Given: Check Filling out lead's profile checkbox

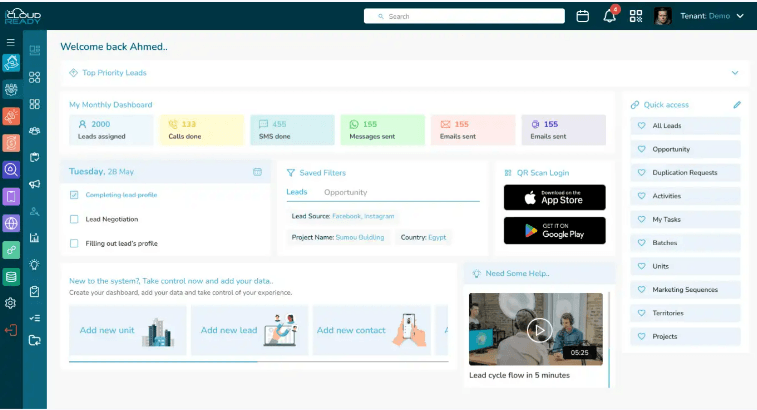Looking at the screenshot, I should pos(74,243).
